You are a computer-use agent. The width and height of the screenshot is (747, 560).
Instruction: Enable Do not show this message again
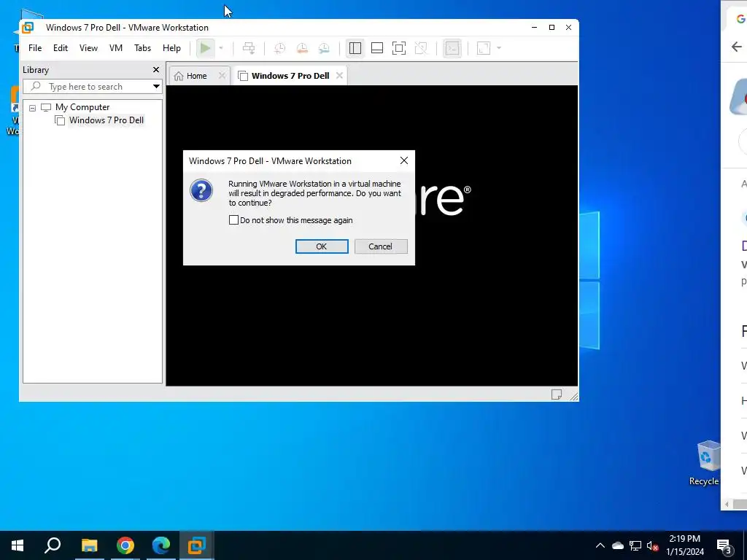(x=233, y=220)
